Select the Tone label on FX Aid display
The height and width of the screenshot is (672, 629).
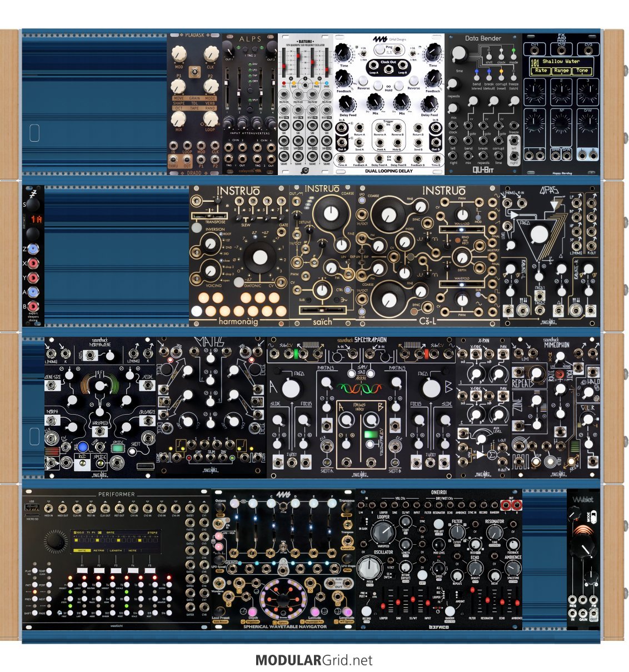click(582, 71)
